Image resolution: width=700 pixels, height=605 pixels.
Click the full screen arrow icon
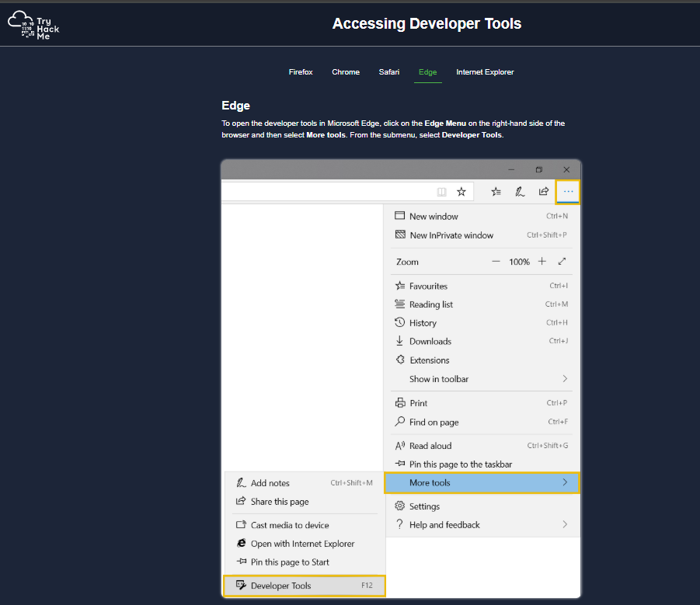562,262
